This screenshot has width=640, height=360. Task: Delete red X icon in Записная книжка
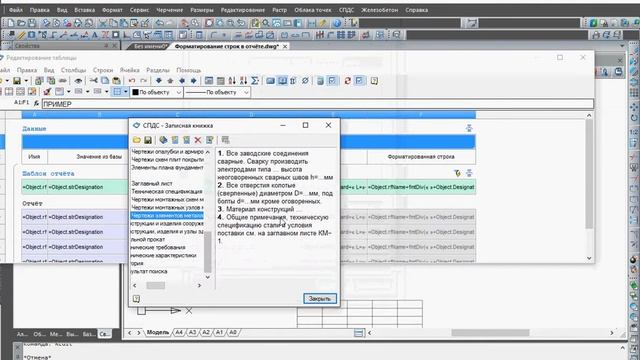198,140
